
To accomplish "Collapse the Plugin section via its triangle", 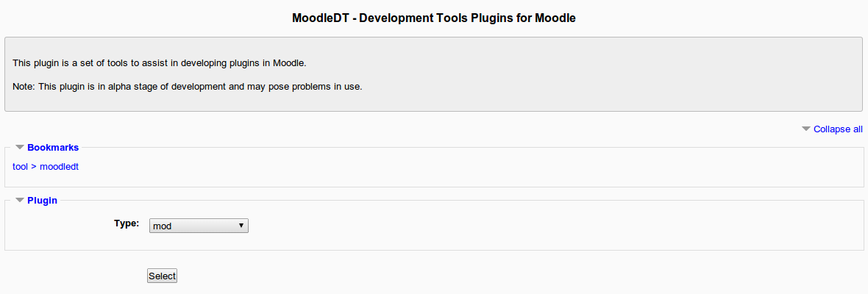I will click(20, 200).
